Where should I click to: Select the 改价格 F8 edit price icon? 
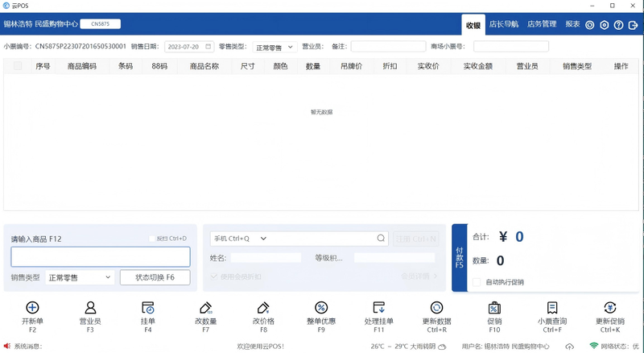point(263,308)
